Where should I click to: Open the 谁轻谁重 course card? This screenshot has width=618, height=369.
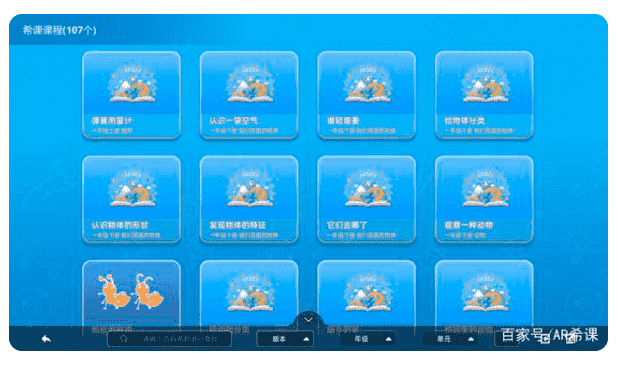[x=367, y=95]
